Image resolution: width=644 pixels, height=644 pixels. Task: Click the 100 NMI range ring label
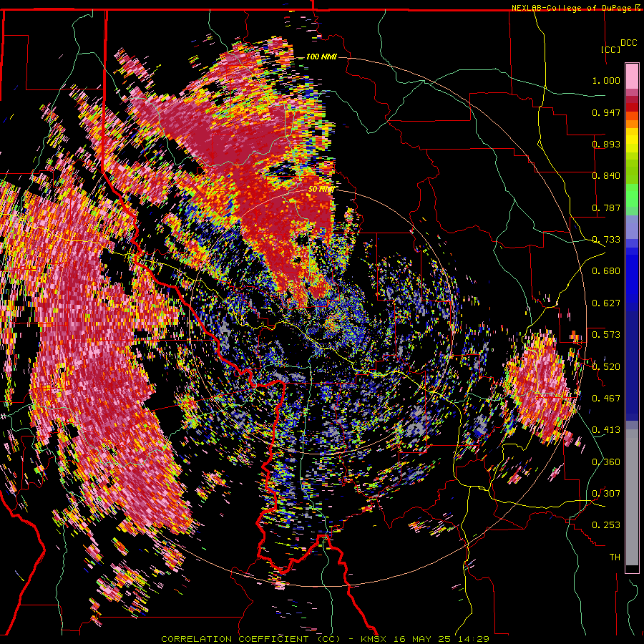point(321,57)
